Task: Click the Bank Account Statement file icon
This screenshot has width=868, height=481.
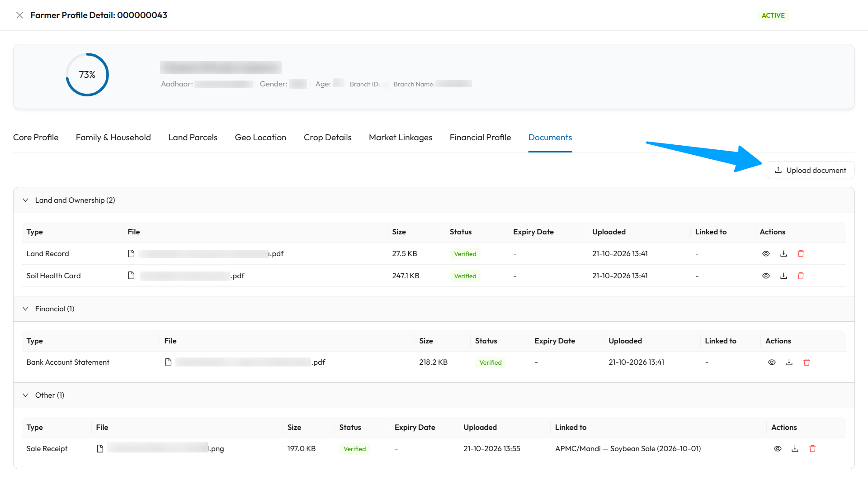Action: pos(168,362)
